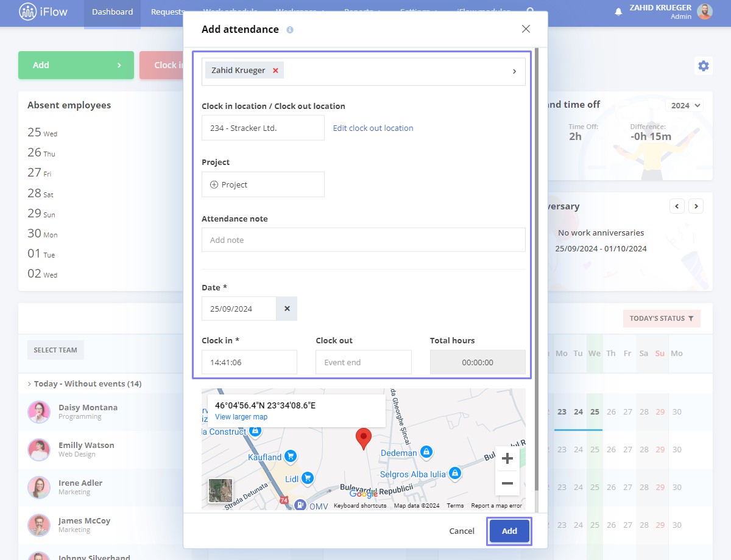Clear the selected date

287,309
